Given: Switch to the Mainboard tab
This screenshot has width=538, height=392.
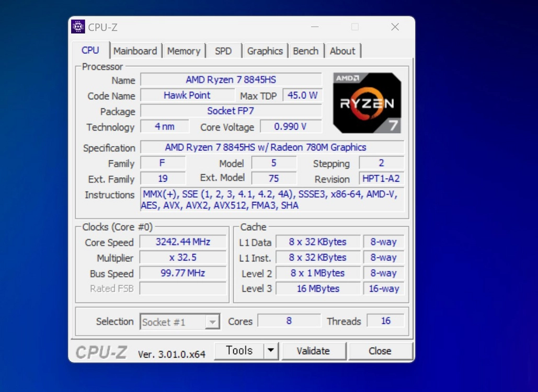Looking at the screenshot, I should (135, 51).
